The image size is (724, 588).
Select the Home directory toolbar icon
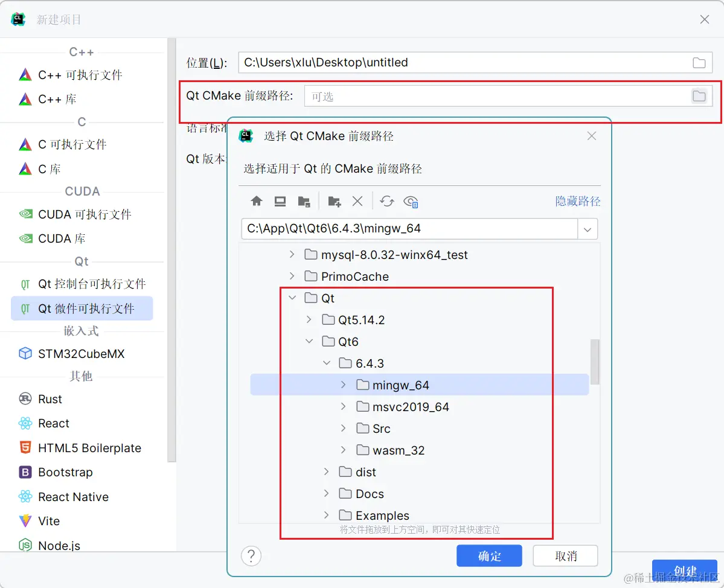point(256,201)
